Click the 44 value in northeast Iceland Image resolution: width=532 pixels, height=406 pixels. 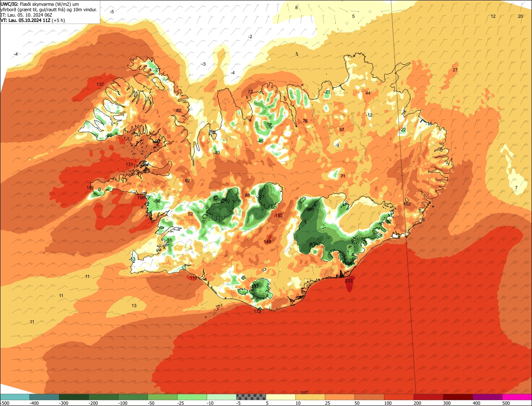coord(368,93)
